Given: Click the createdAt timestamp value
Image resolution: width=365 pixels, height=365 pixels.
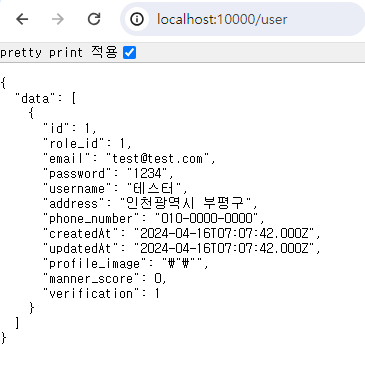Looking at the screenshot, I should click(224, 233).
